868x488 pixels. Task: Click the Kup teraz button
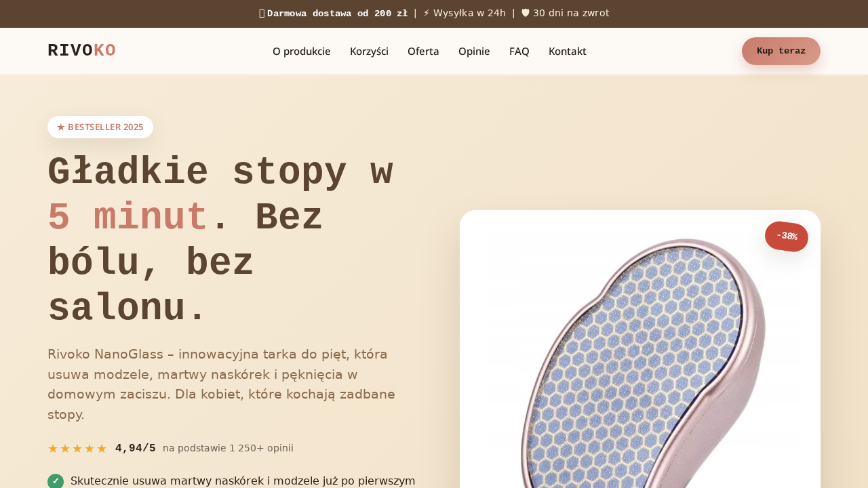781,51
